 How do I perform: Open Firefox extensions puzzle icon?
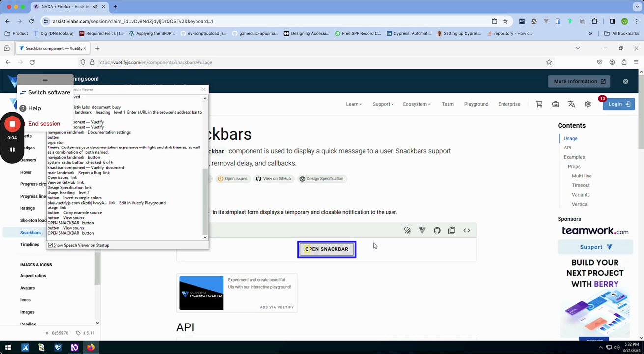(624, 62)
